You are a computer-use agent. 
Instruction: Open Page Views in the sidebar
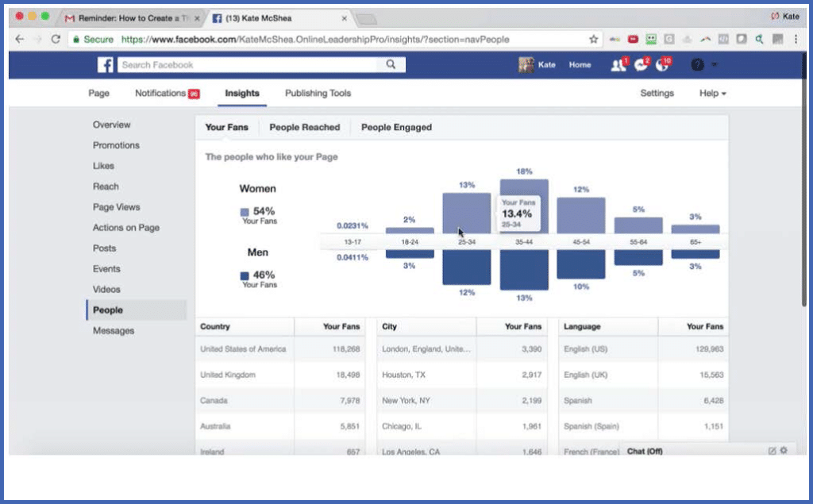[116, 207]
